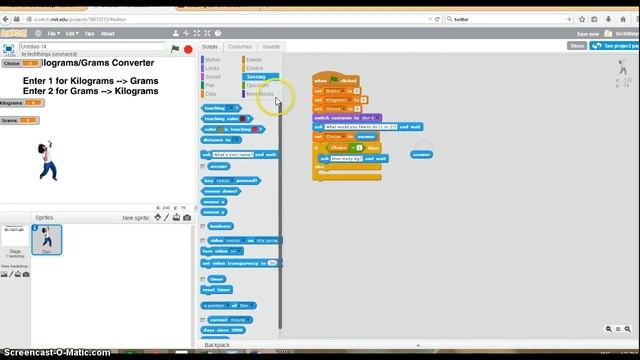Tick the video motion checkbox
Screen dimensions: 640x360
click(x=203, y=241)
